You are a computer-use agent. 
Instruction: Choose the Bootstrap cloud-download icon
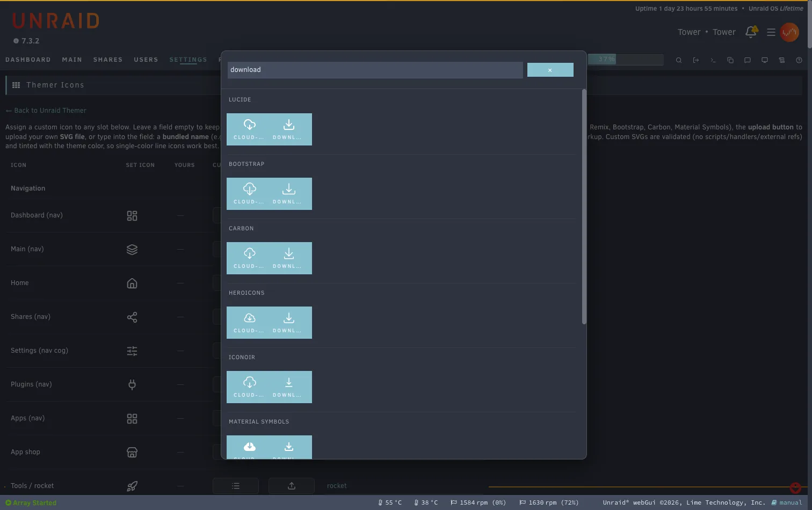tap(249, 194)
